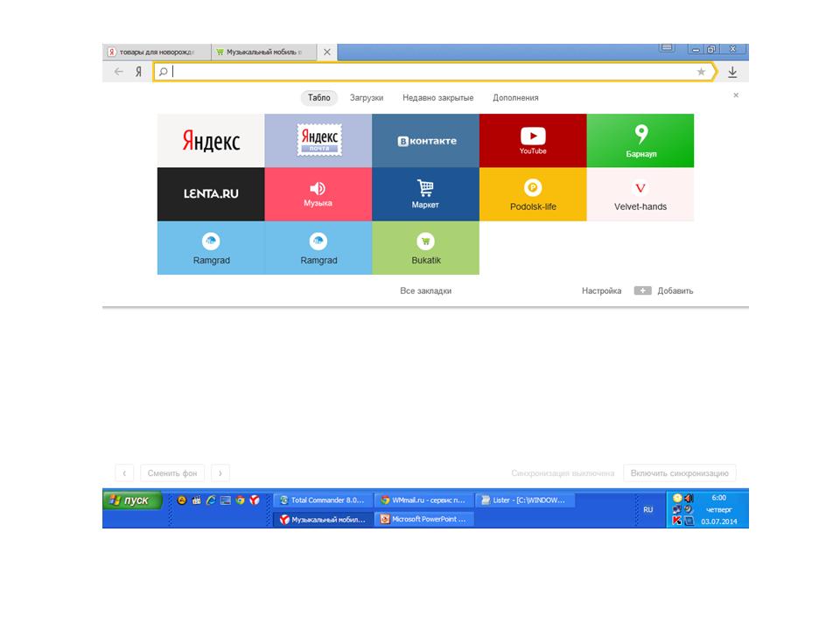Open Total Commander from the taskbar
The image size is (840, 630).
tap(323, 500)
